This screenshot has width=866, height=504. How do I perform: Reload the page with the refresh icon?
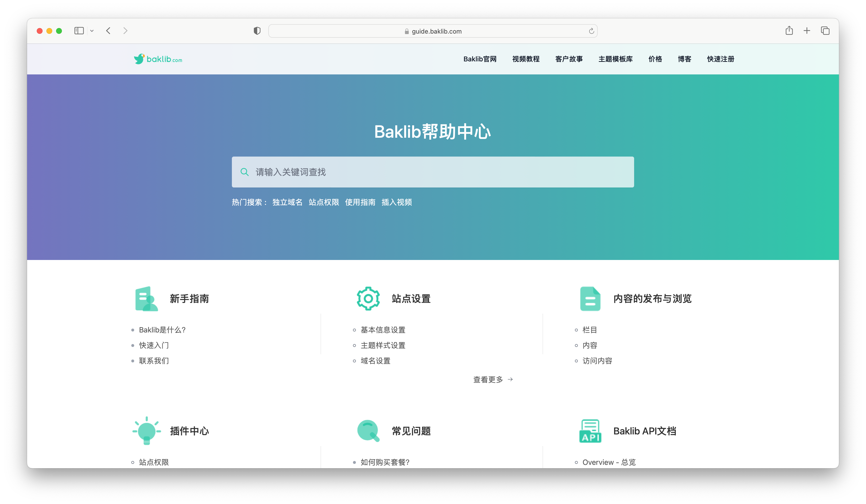[591, 31]
